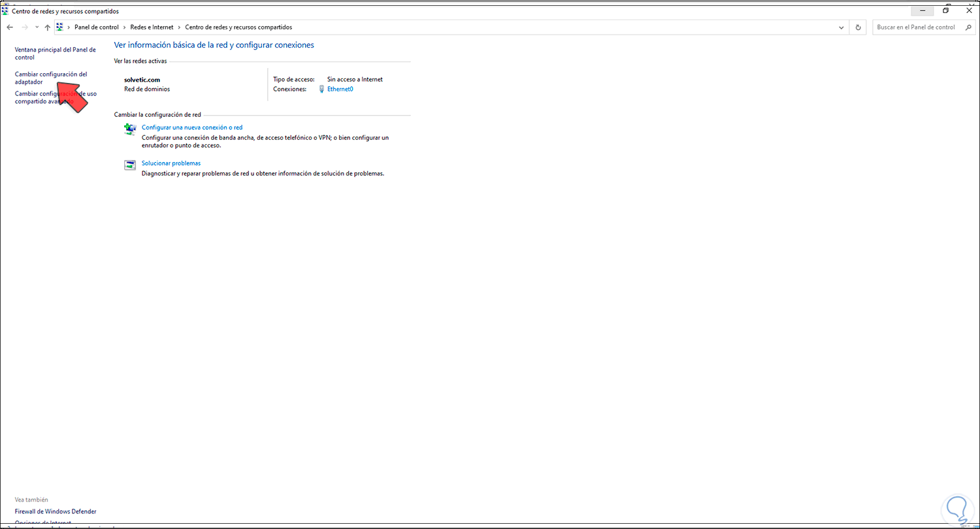
Task: Open the recent locations dropdown arrow
Action: click(37, 27)
